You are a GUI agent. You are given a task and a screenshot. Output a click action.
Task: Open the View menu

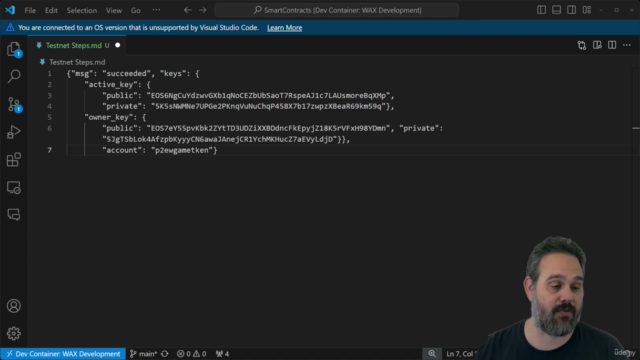(114, 10)
